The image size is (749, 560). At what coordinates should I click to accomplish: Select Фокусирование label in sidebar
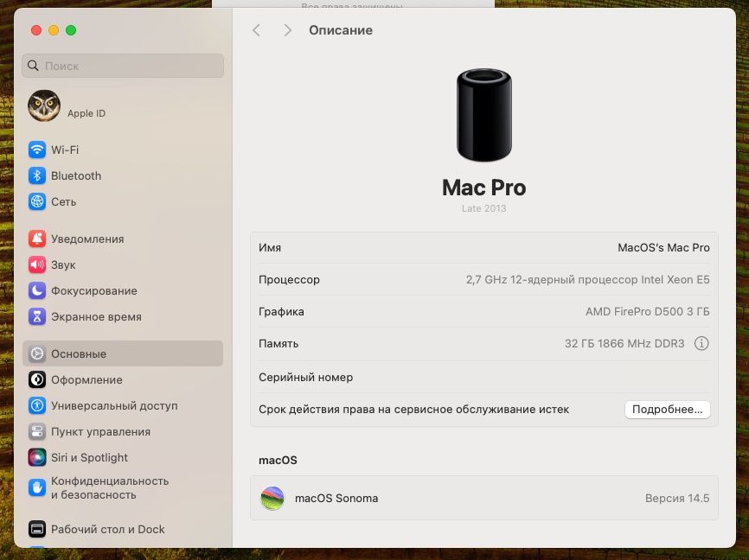pos(94,290)
